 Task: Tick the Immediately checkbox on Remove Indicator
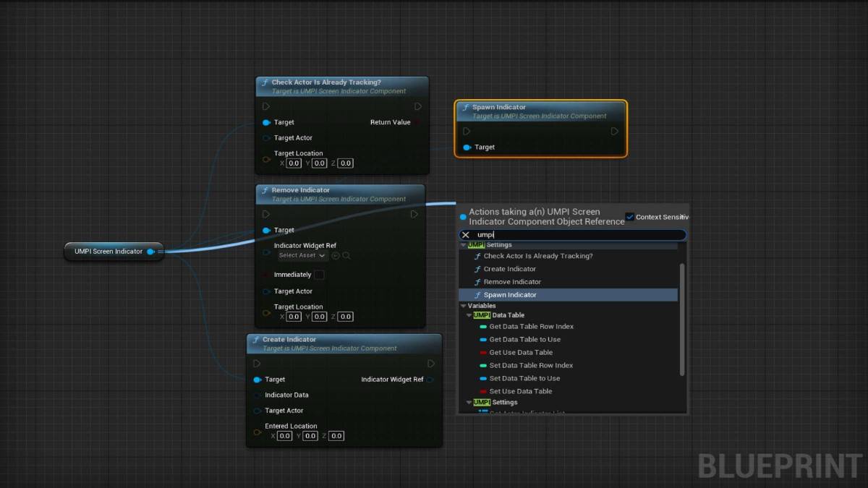319,275
